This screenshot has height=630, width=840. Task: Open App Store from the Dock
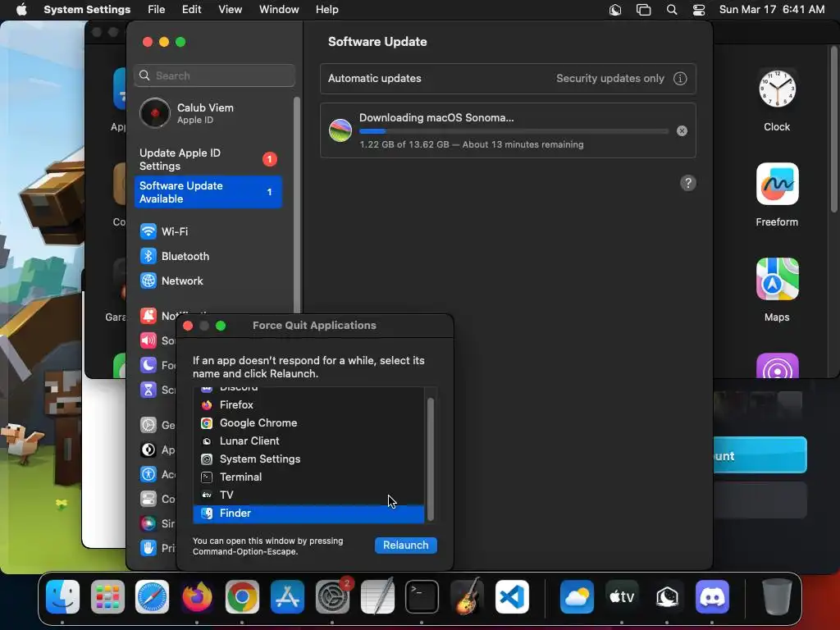(287, 596)
